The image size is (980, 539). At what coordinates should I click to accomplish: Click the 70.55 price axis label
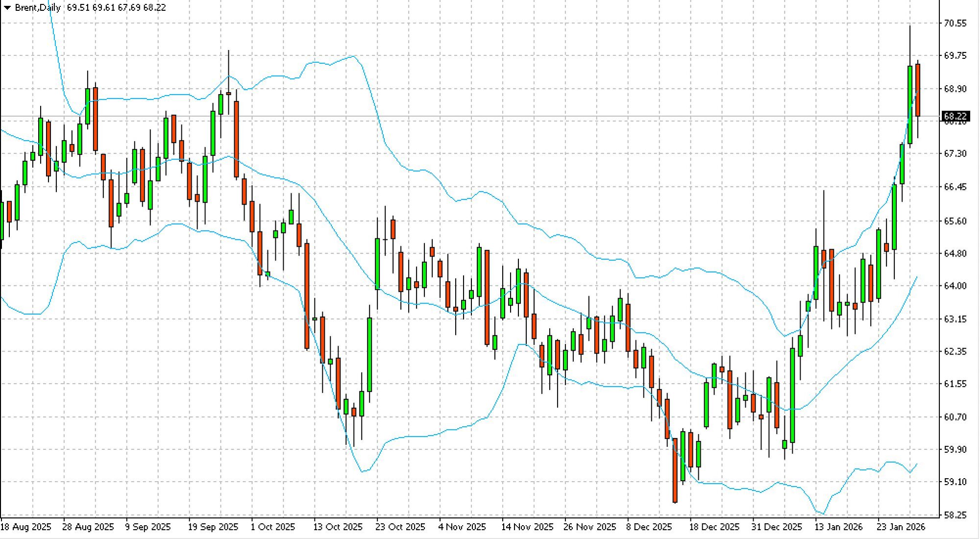955,23
